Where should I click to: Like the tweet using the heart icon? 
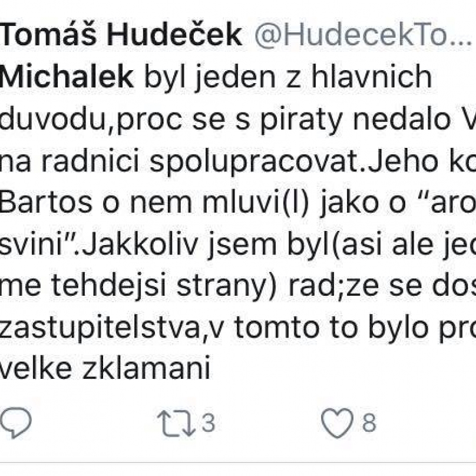338,423
